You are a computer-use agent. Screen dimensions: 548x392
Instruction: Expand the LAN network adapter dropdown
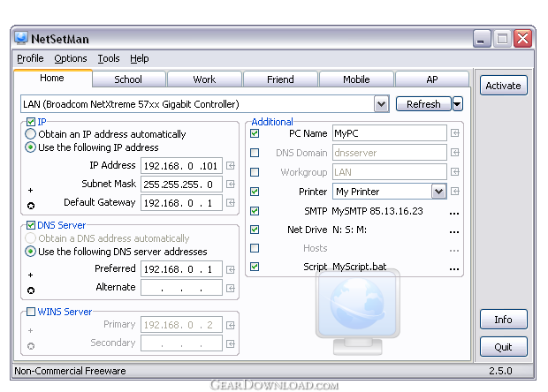click(382, 104)
